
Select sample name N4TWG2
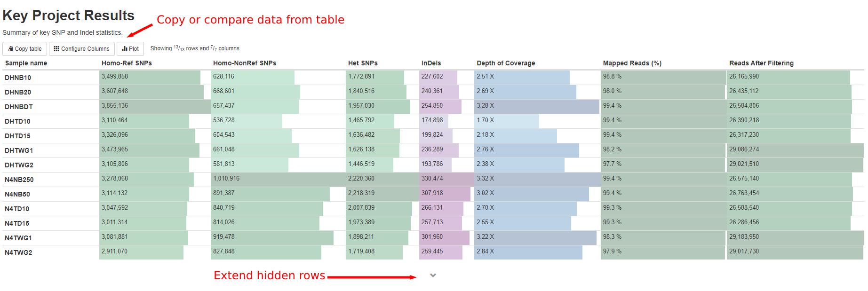tap(18, 253)
